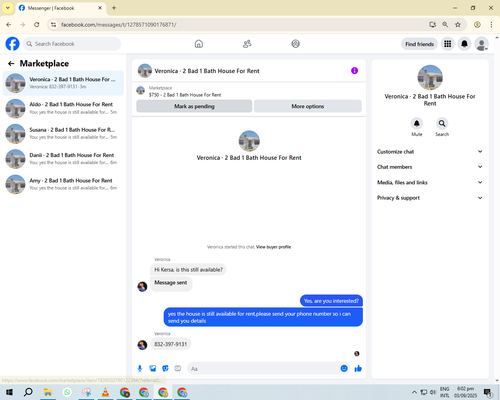Click the Aa message input field
The width and height of the screenshot is (500, 400).
tap(263, 369)
